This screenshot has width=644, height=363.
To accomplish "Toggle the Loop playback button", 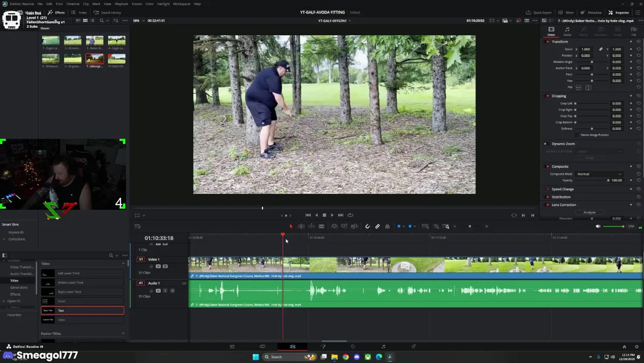I will tap(350, 215).
